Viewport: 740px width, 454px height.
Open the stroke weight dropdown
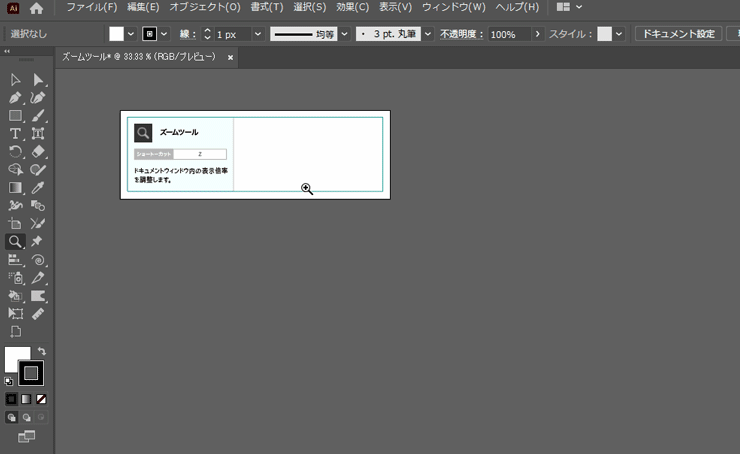[x=258, y=34]
